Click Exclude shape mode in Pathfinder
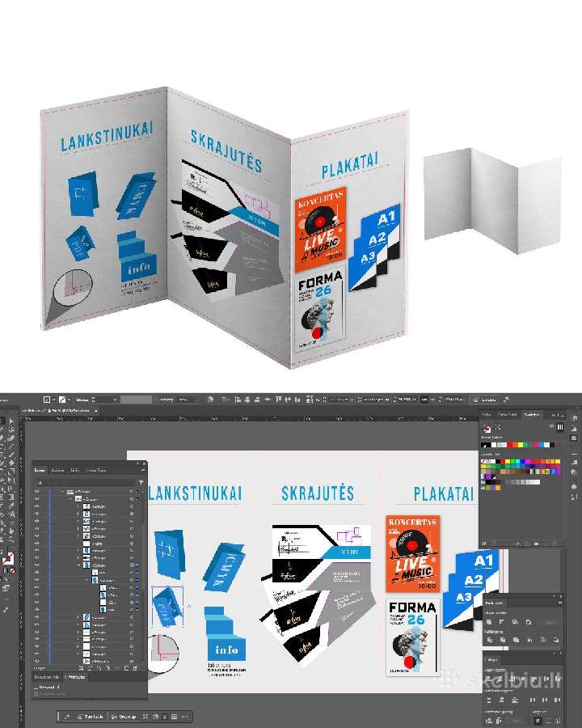This screenshot has height=728, width=582. [528, 622]
